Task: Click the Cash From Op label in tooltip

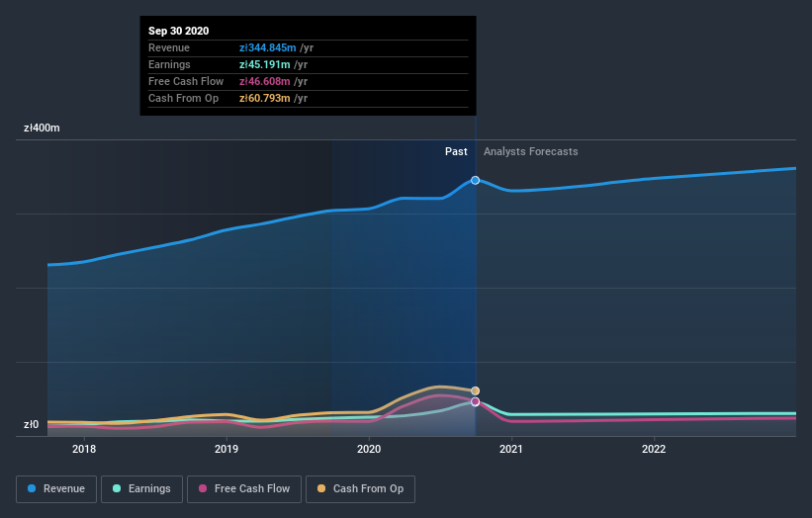Action: click(183, 98)
